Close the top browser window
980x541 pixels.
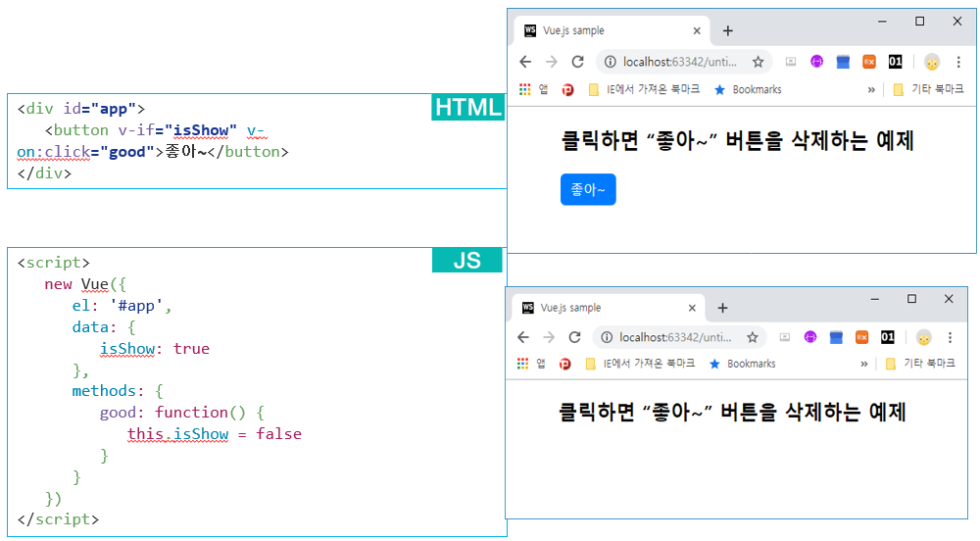pyautogui.click(x=956, y=22)
